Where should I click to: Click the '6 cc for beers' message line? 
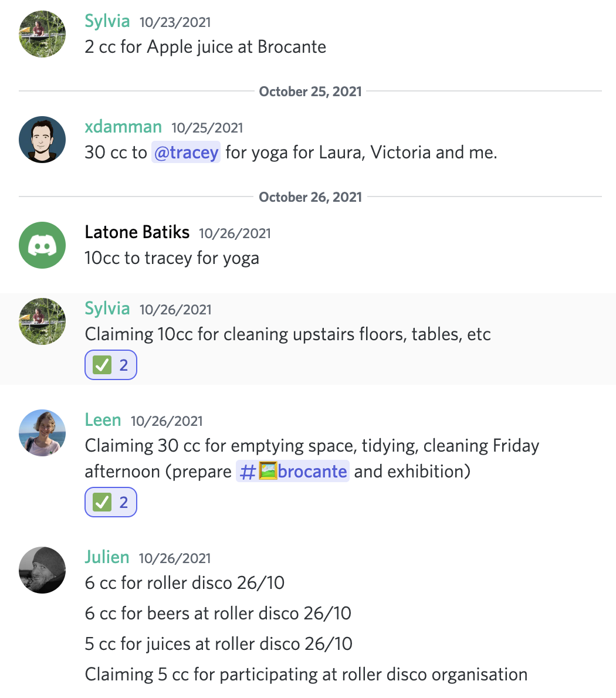tap(218, 614)
